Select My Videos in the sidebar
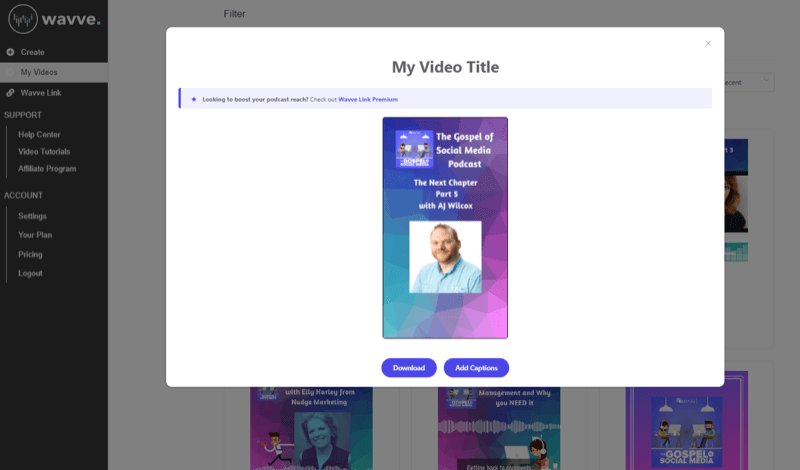 tap(54, 72)
